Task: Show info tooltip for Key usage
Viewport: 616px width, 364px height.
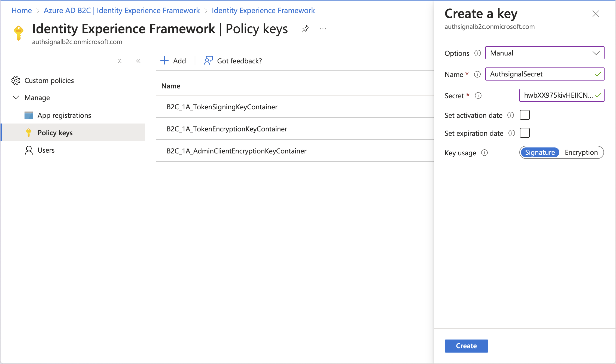Action: point(484,153)
